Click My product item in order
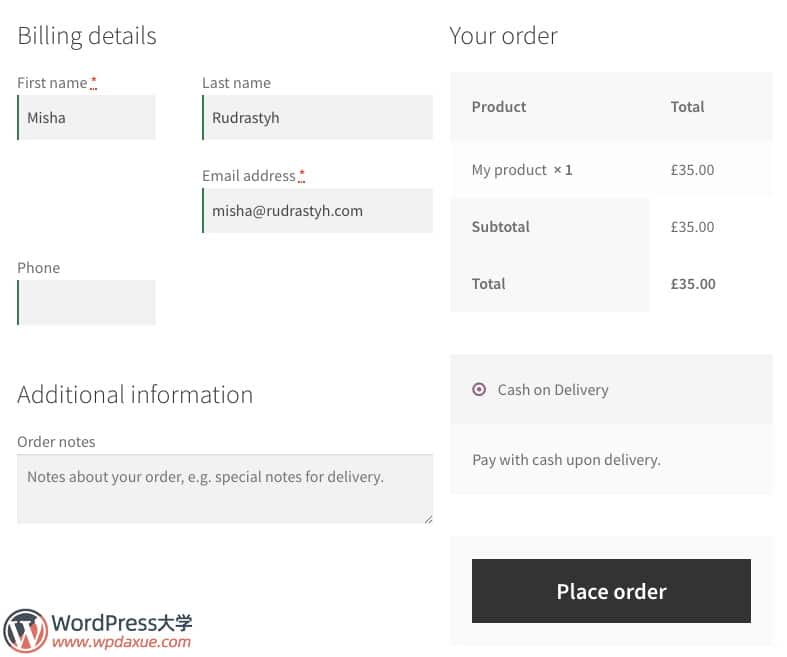Image resolution: width=787 pixels, height=657 pixels. pyautogui.click(x=509, y=170)
